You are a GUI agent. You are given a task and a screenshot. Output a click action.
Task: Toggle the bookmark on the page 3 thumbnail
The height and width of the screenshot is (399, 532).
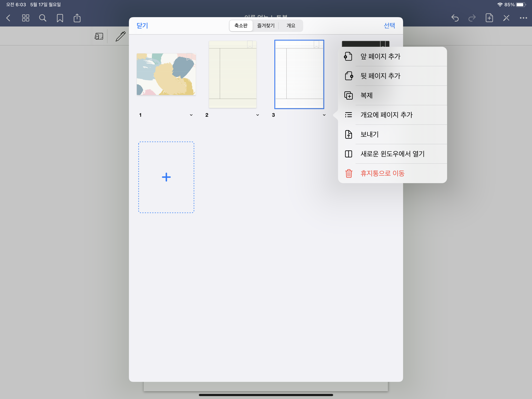[x=316, y=44]
